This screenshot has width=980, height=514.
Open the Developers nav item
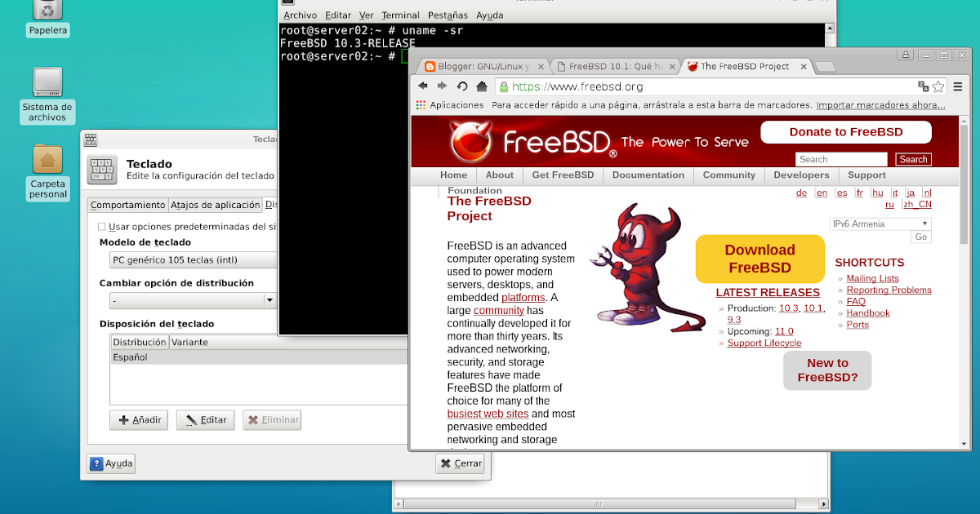click(801, 175)
